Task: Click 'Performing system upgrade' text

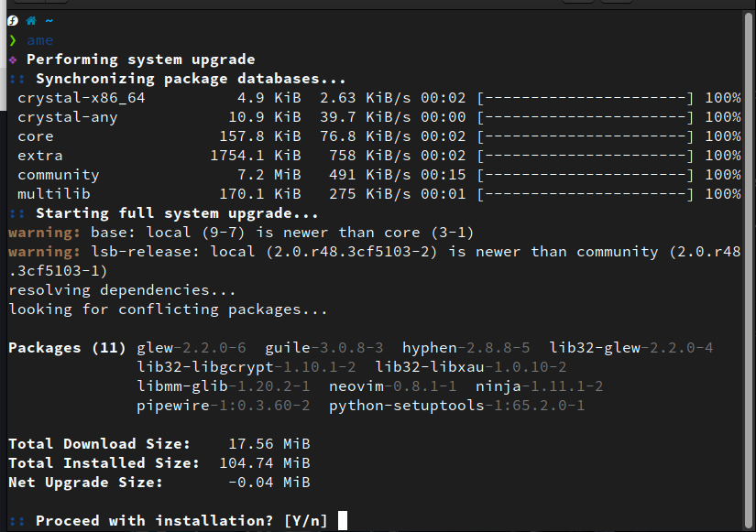Action: click(141, 60)
